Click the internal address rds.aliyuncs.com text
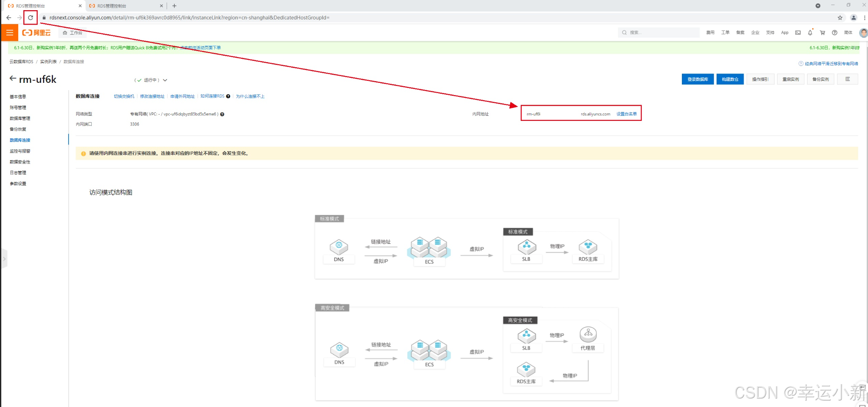 [596, 114]
